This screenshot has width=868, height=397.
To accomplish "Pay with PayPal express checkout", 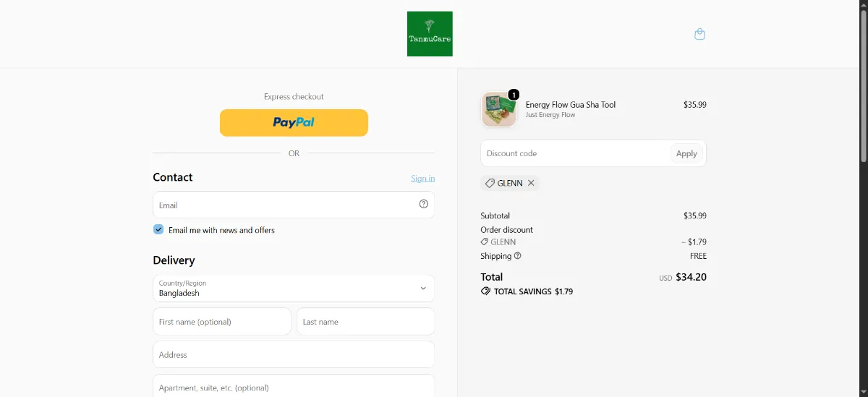I will (294, 122).
